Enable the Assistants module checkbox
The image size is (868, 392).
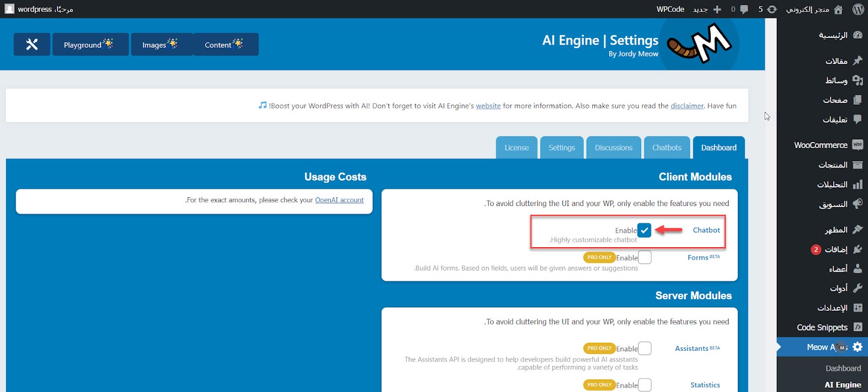point(644,349)
